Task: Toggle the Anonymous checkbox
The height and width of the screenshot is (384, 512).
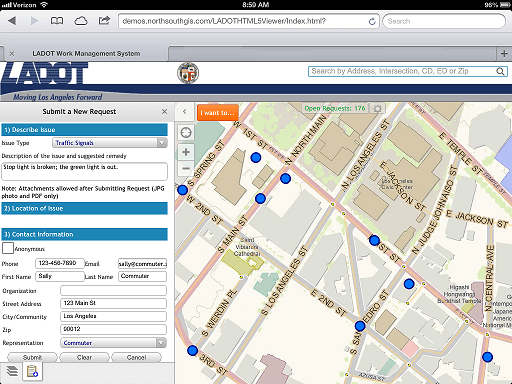Action: pos(8,248)
